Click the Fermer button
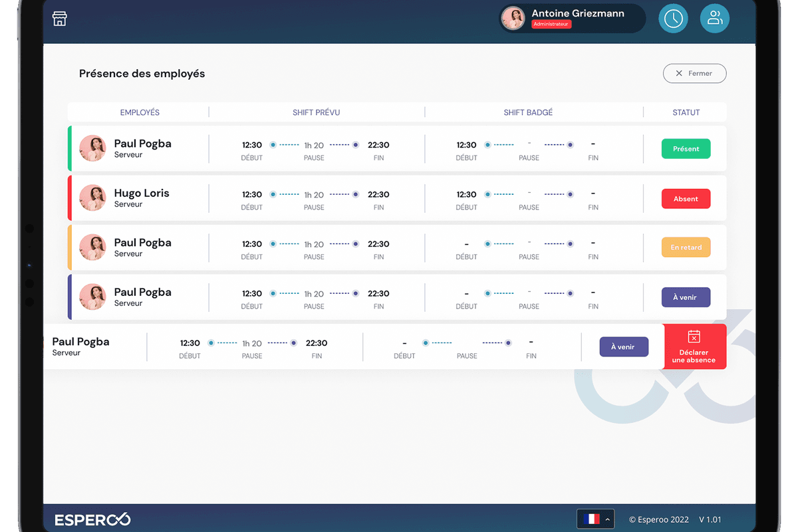The width and height of the screenshot is (798, 532). pos(694,73)
